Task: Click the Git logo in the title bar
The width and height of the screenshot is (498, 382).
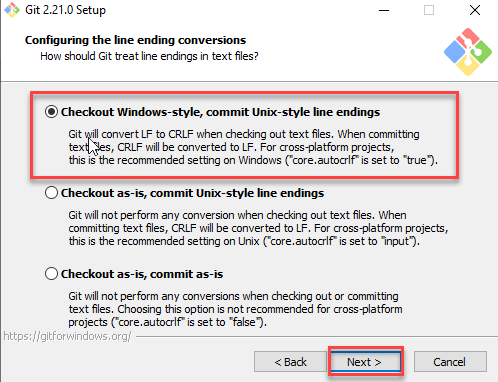Action: click(x=12, y=10)
